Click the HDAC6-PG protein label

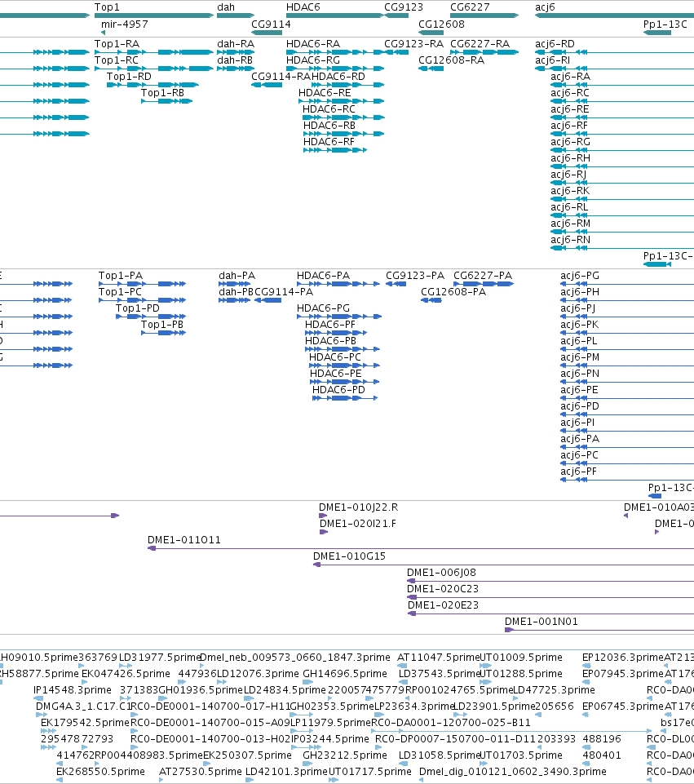coord(323,308)
